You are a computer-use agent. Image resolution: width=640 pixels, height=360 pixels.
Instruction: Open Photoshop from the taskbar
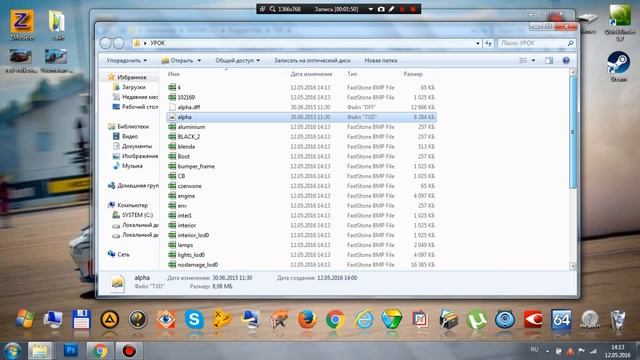(71, 350)
